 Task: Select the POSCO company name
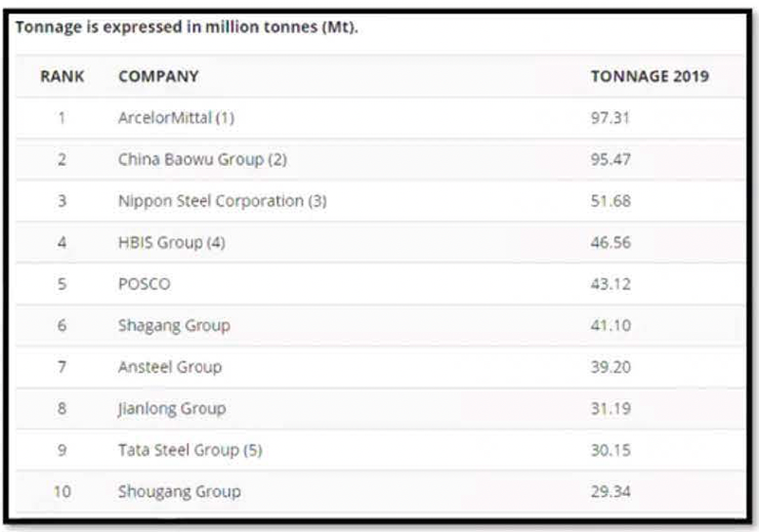tap(144, 284)
